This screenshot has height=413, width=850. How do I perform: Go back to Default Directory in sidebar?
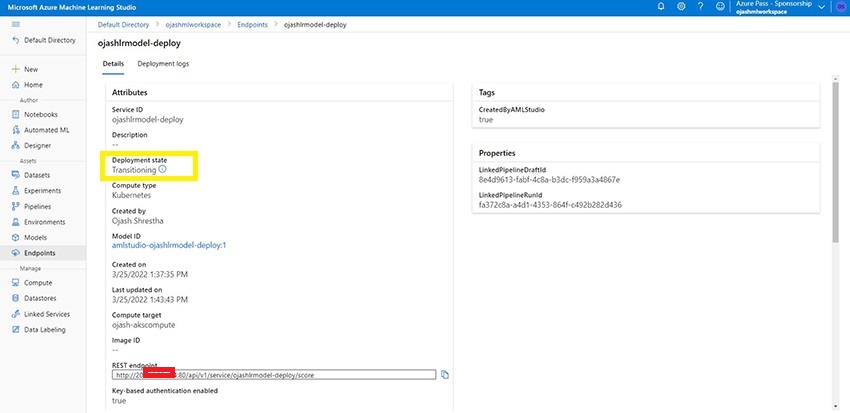(x=43, y=40)
